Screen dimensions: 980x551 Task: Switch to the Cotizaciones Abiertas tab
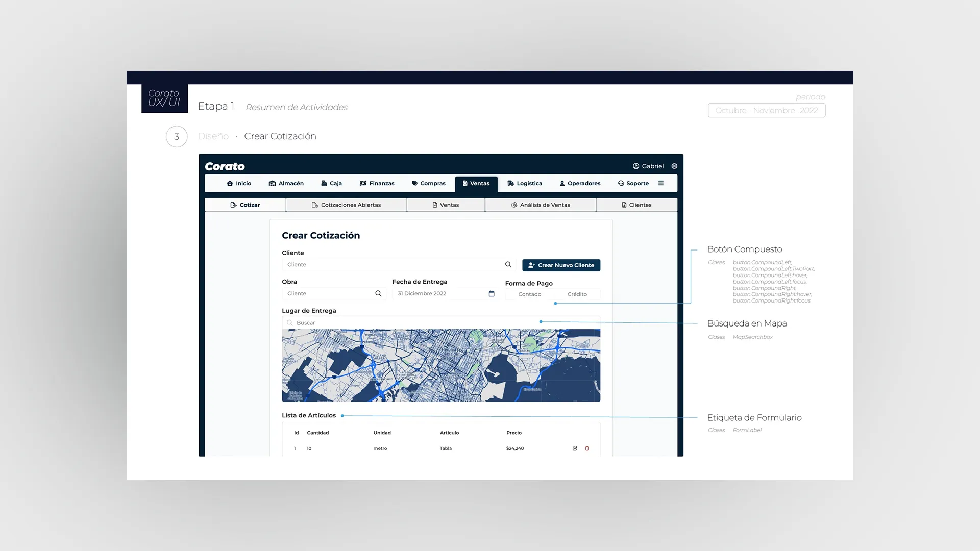[346, 205]
